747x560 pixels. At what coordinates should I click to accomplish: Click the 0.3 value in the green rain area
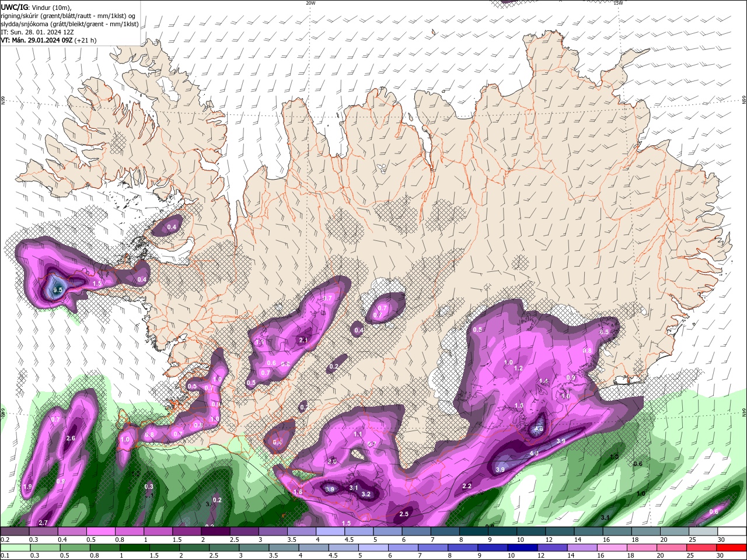(x=149, y=487)
